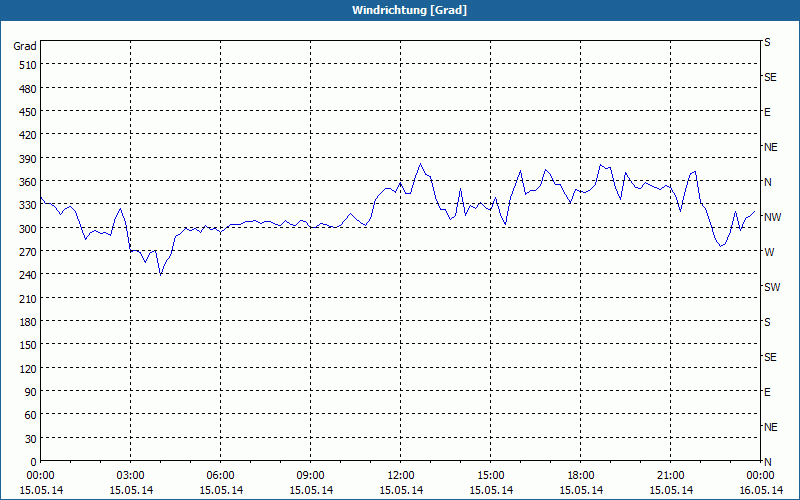The image size is (800, 500).
Task: Select compass label S at 180 gridline
Action: [767, 322]
